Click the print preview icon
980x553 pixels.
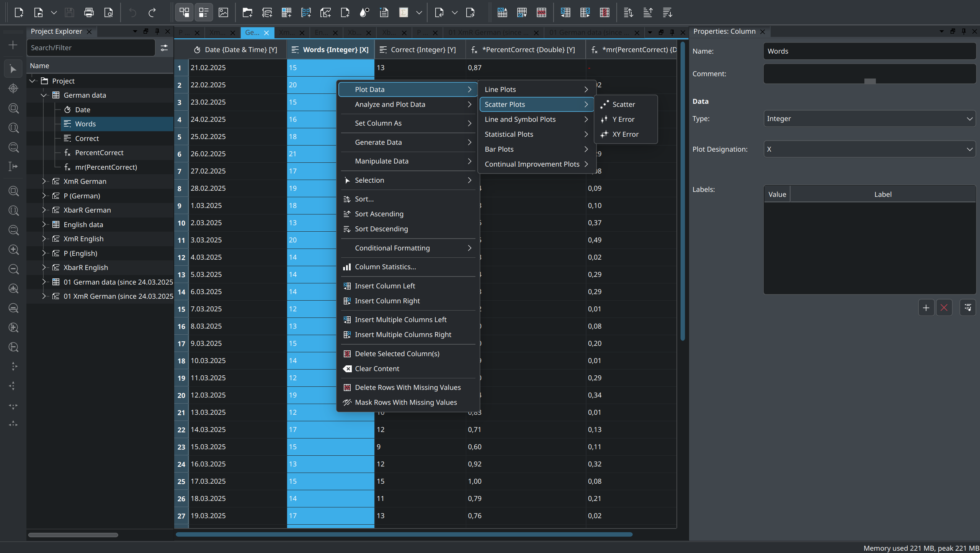tap(109, 13)
